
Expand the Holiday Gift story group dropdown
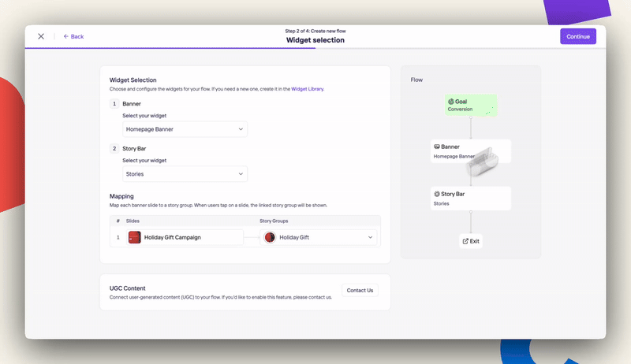point(319,237)
